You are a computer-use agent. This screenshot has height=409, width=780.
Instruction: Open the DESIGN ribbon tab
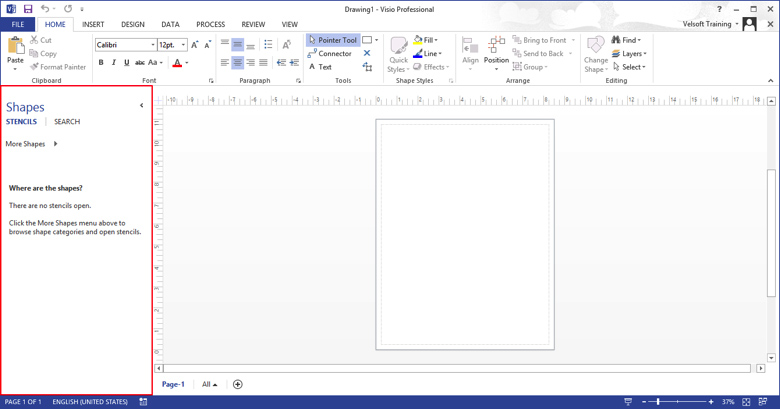(x=132, y=24)
